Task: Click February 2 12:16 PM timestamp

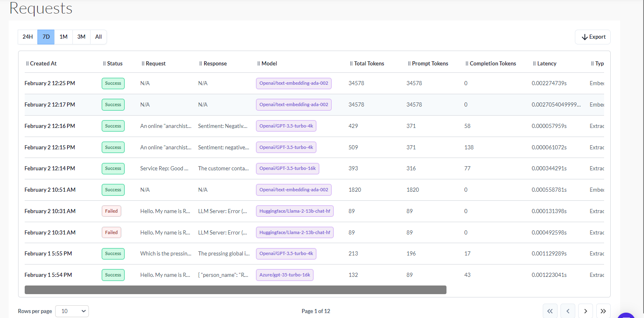Action: (50, 126)
